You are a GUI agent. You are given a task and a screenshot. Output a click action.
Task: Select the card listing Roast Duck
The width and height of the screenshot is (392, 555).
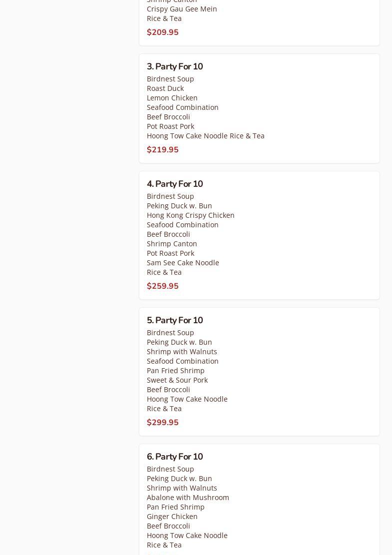(259, 108)
